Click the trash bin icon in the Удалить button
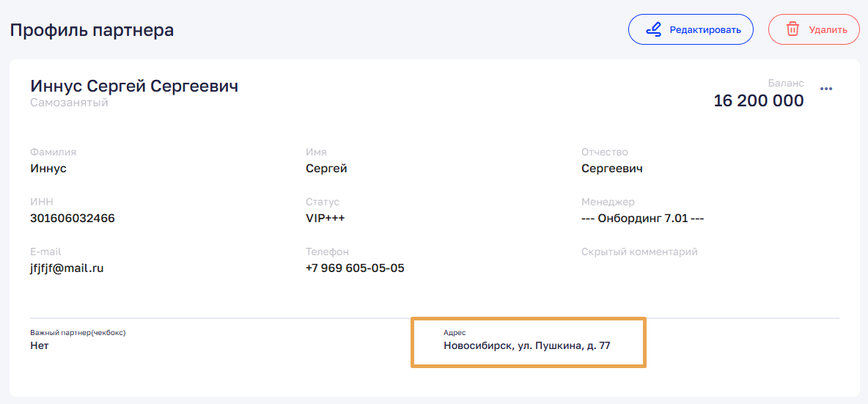Image resolution: width=868 pixels, height=404 pixels. coord(792,30)
